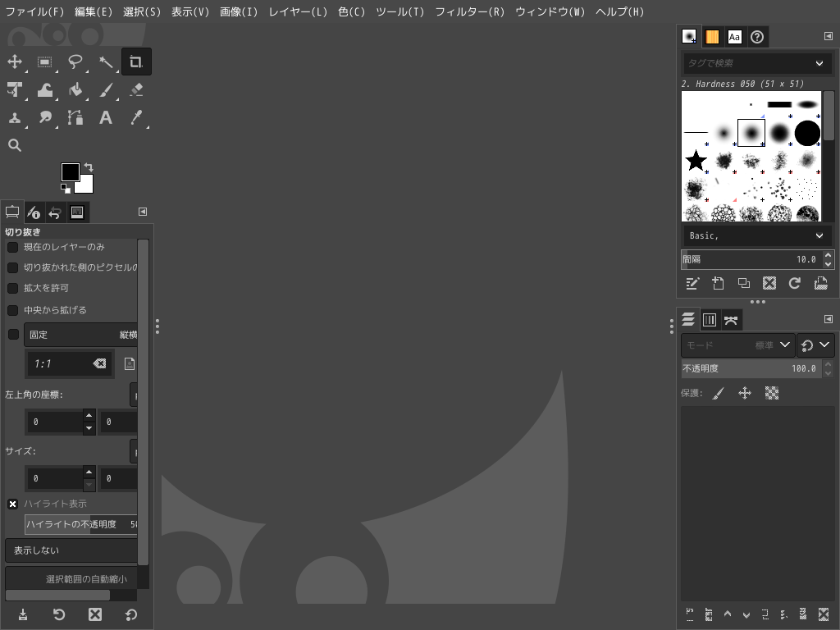This screenshot has height=630, width=840.
Task: Open ウィンドウ(W) menu
Action: coord(550,11)
